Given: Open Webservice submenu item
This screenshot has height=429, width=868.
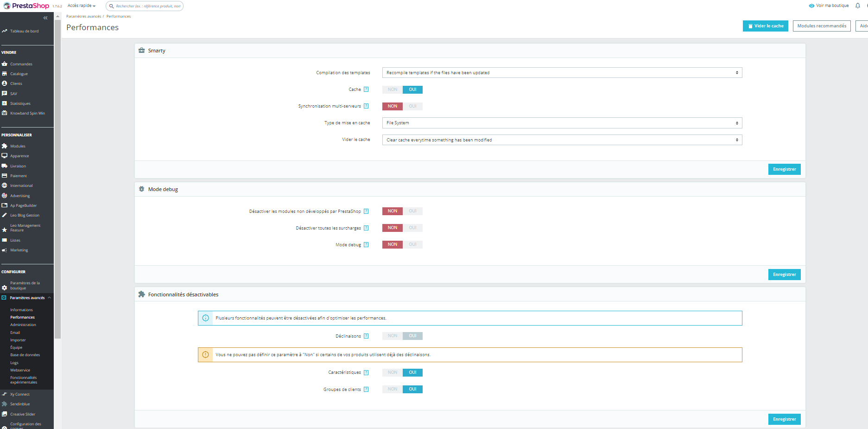Looking at the screenshot, I should coord(20,370).
